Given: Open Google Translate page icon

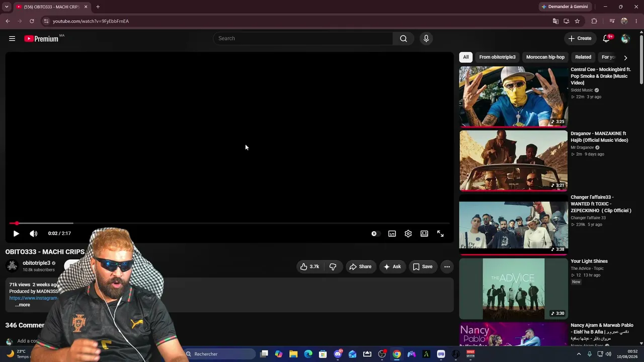Looking at the screenshot, I should tap(555, 21).
